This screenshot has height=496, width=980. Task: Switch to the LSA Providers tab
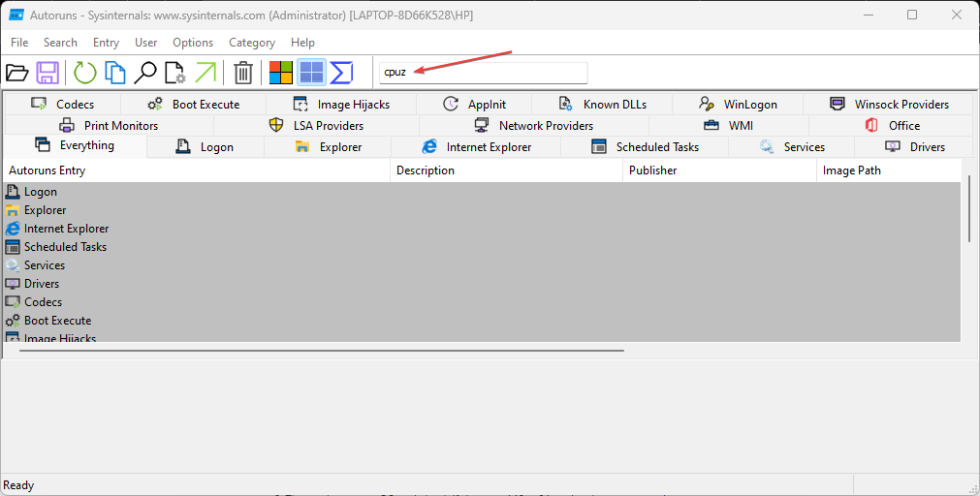coord(316,126)
